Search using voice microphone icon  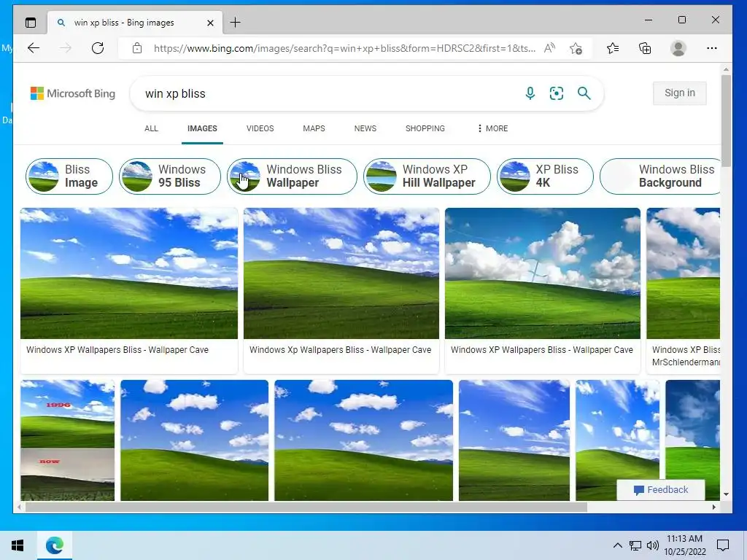(530, 93)
